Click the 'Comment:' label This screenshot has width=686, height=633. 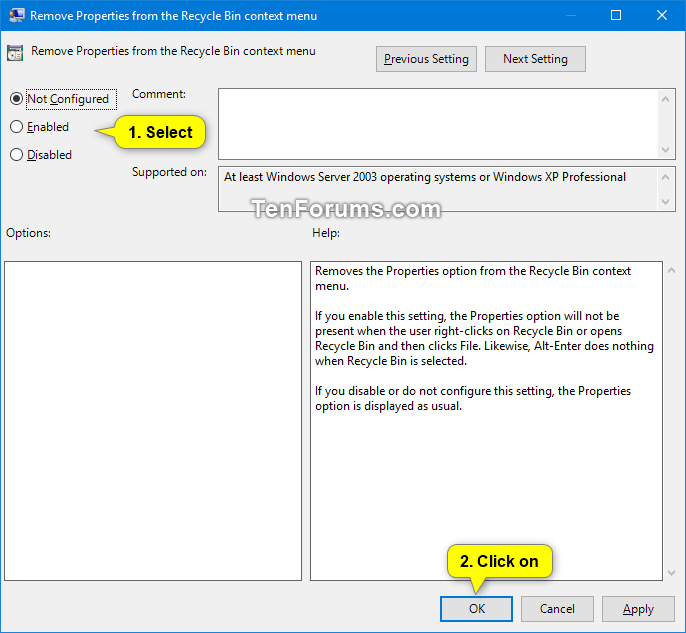click(x=159, y=94)
